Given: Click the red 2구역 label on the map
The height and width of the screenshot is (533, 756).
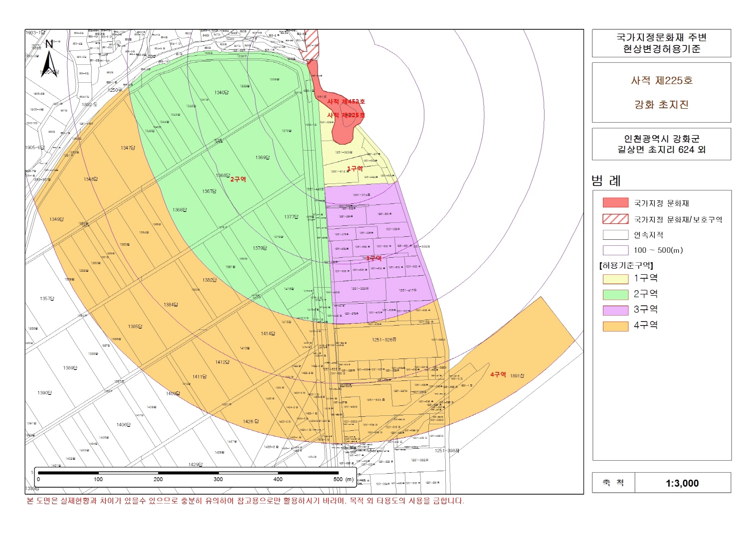Looking at the screenshot, I should coord(238,179).
